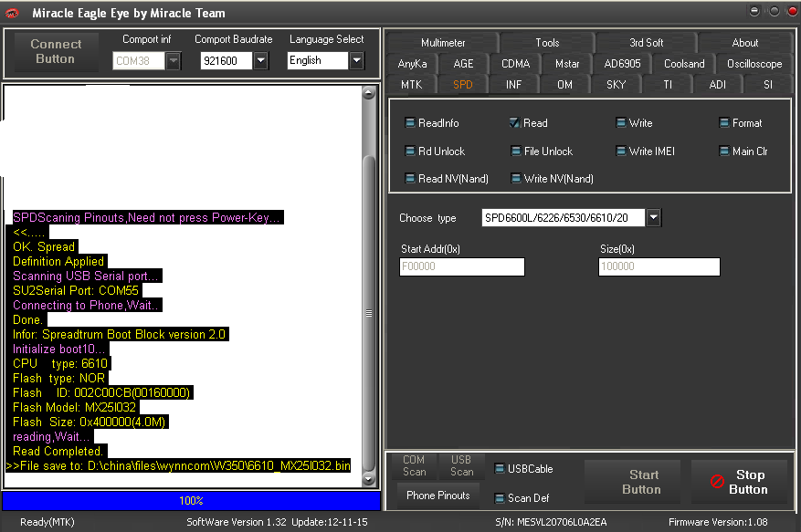Image resolution: width=801 pixels, height=532 pixels.
Task: Click the USB Scan button
Action: [461, 465]
